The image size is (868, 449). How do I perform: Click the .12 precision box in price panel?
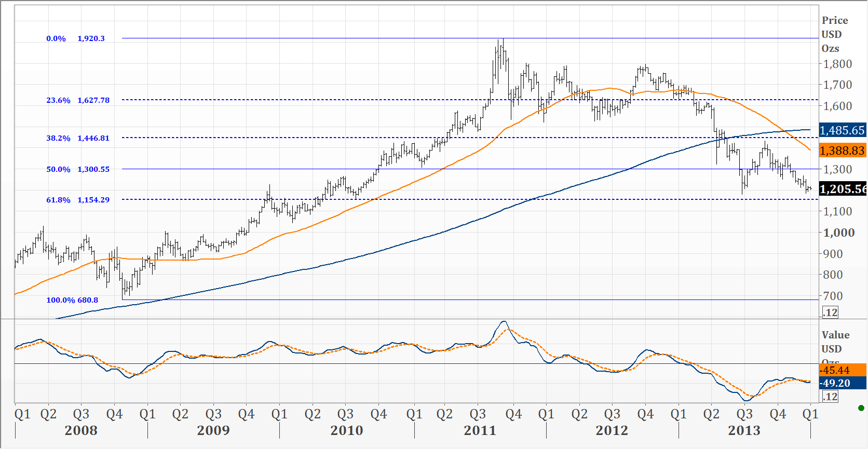pyautogui.click(x=831, y=312)
